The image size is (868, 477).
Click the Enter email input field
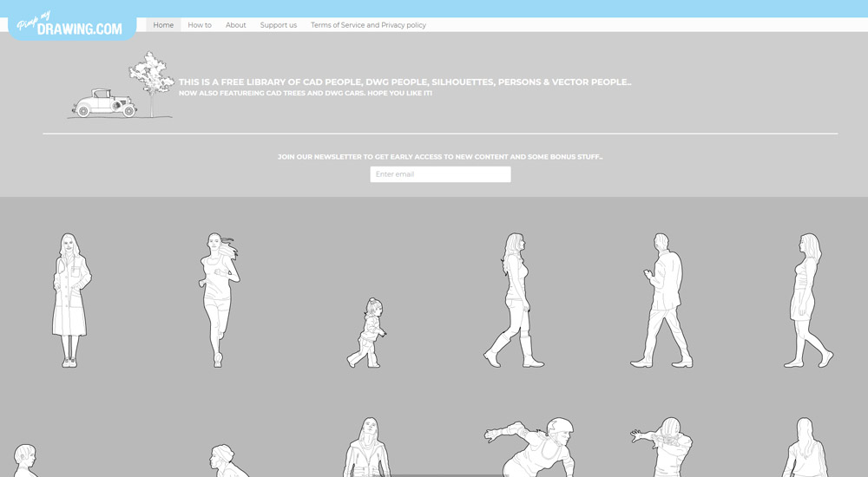(x=441, y=174)
